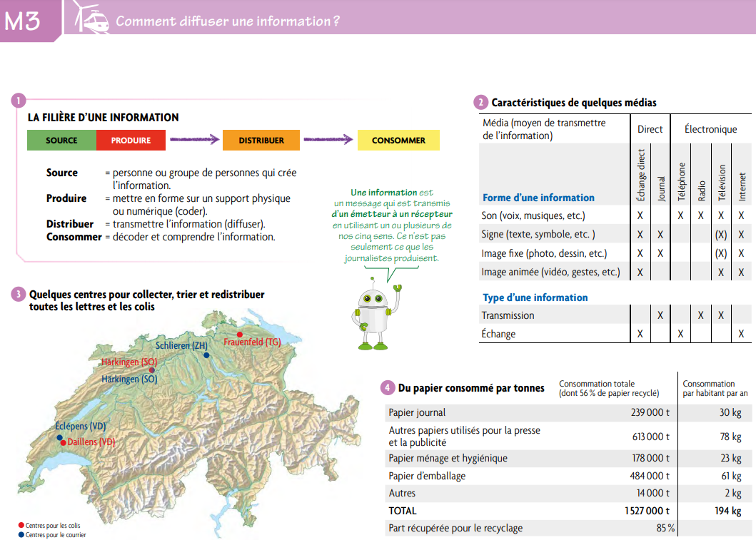This screenshot has width=756, height=540.
Task: Click the 'Papier journal' row label
Action: 417,412
